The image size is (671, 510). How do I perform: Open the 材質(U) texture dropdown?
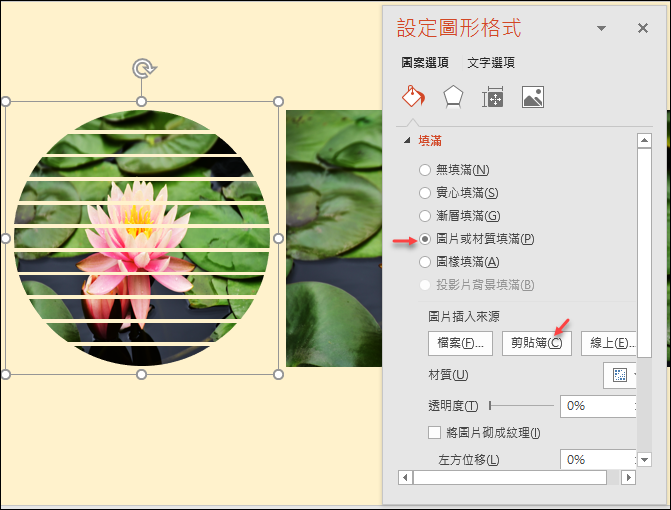point(620,375)
